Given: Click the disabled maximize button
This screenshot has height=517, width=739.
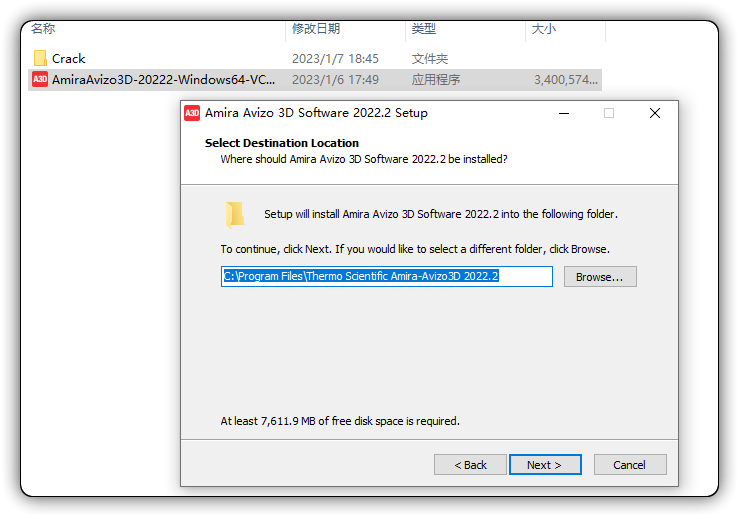Looking at the screenshot, I should [609, 113].
